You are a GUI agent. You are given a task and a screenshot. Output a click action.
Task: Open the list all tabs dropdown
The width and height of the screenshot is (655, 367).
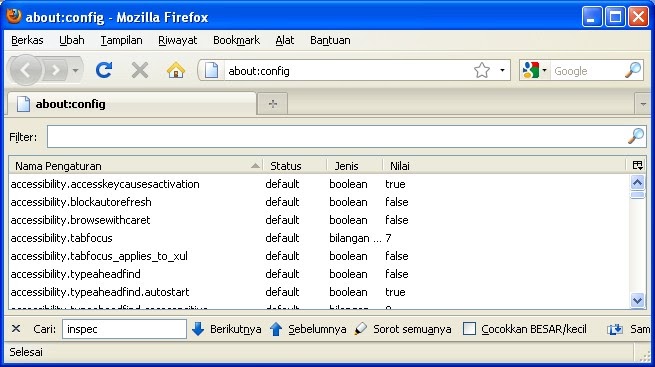pos(643,104)
